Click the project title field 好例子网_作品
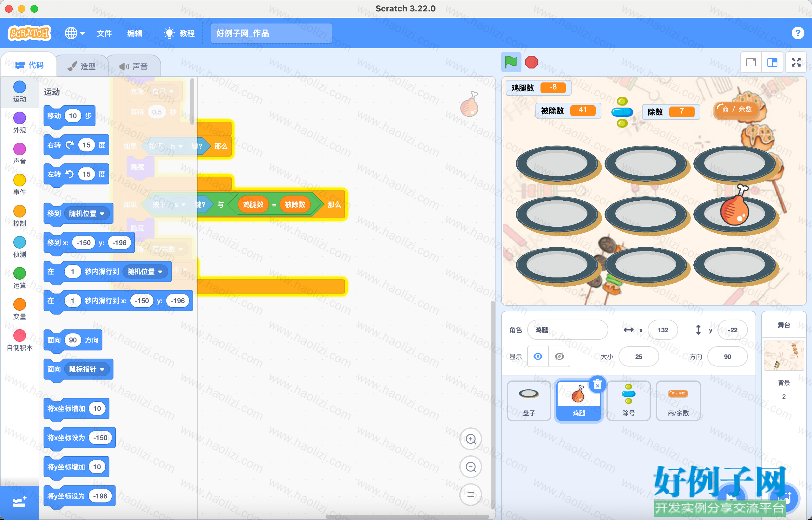Viewport: 812px width, 520px height. tap(271, 33)
